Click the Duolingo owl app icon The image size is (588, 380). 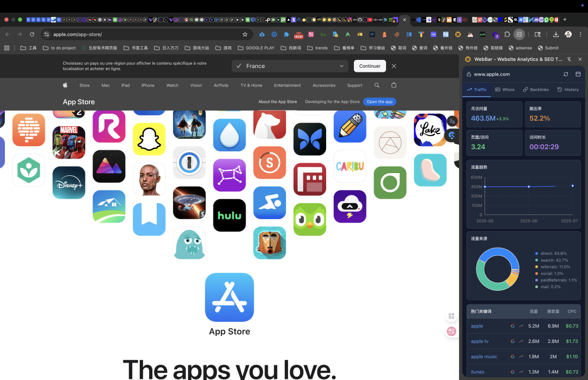tap(310, 219)
